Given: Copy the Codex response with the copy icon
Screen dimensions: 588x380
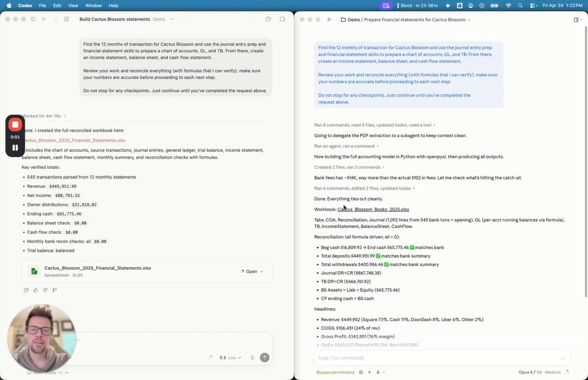Looking at the screenshot, I should point(26,290).
